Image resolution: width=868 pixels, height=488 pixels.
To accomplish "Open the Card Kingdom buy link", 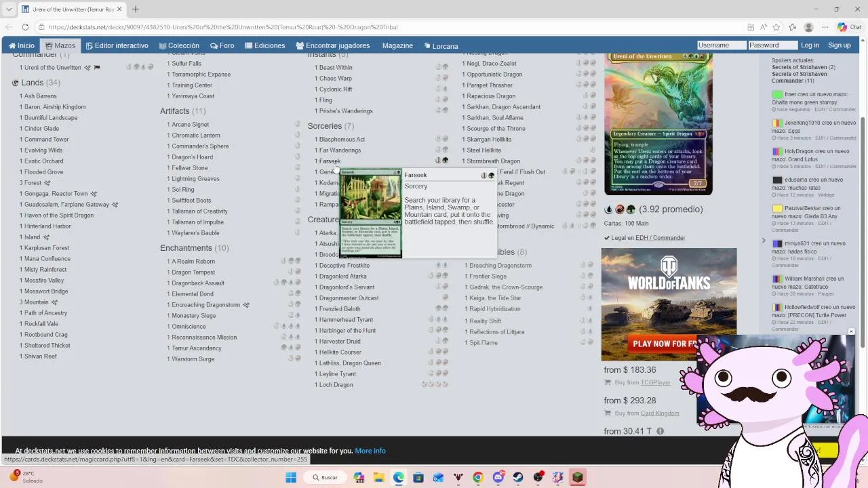I will [660, 413].
